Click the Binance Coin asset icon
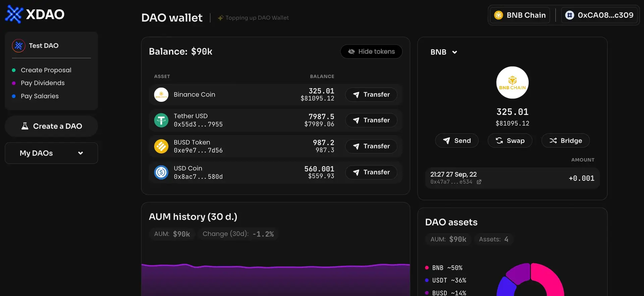The height and width of the screenshot is (296, 644). [161, 95]
